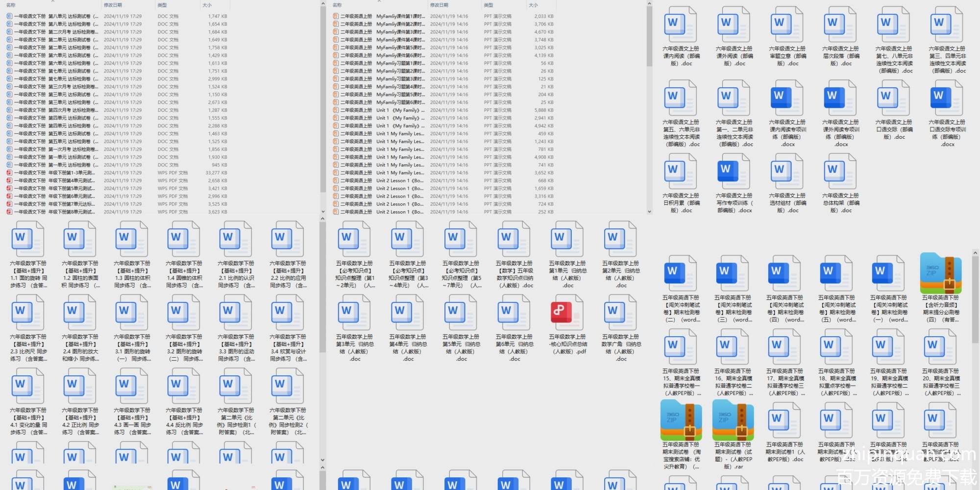This screenshot has height=490, width=980.
Task: Open the 总体构架（部编版）.doc document
Action: coord(840,171)
